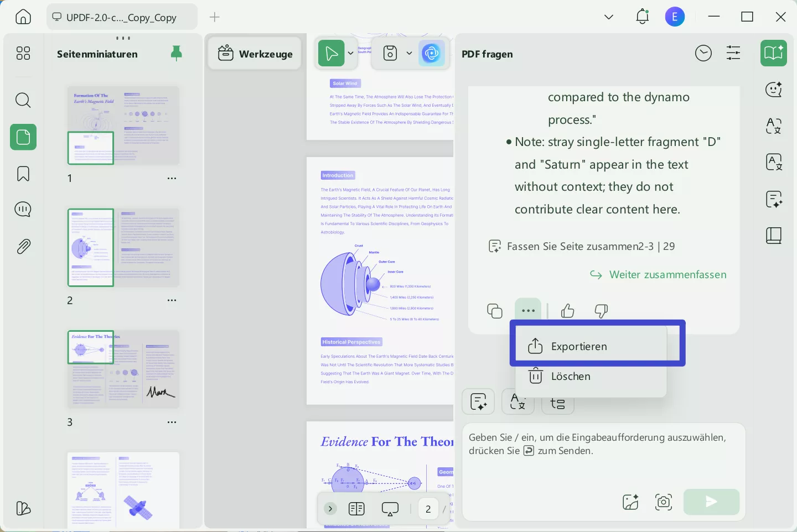Select page 3 thumbnail
Screen dimensions: 797x532
pos(123,369)
